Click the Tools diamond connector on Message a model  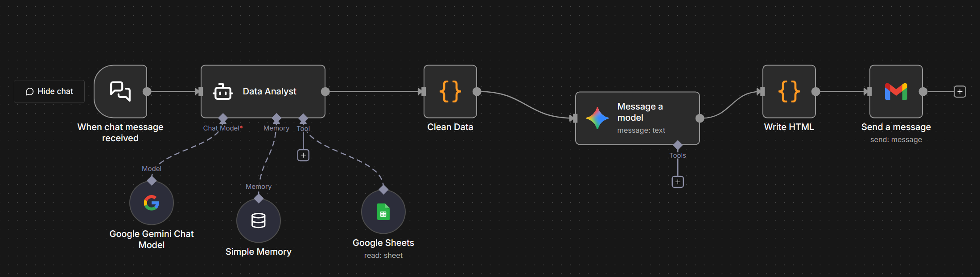[x=678, y=145]
